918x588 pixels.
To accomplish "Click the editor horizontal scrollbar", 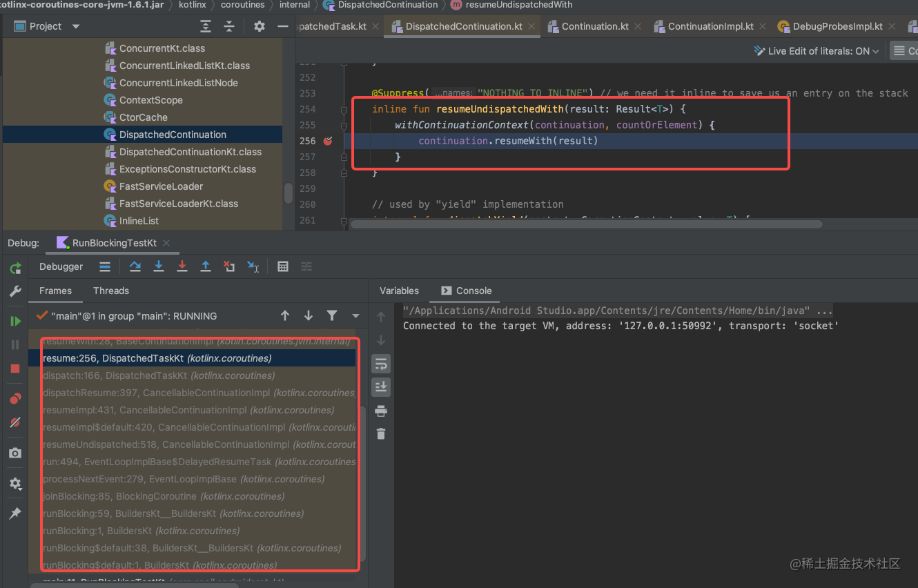I will point(586,224).
